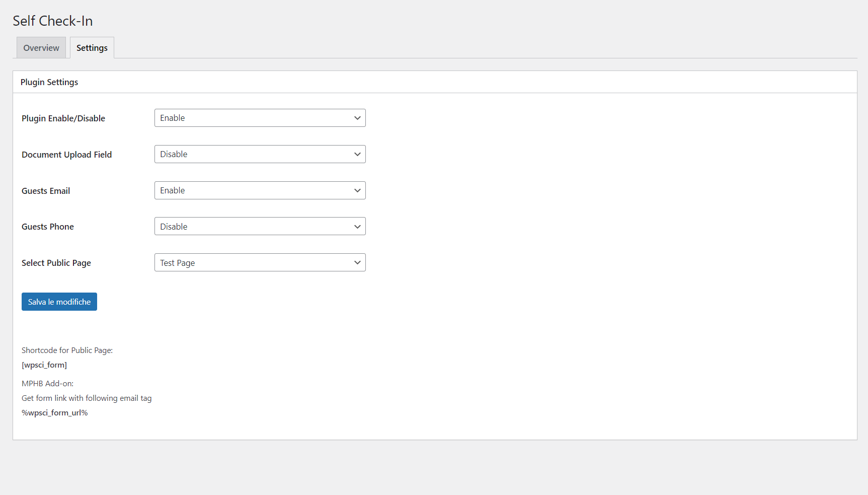
Task: Click the Plugin Settings panel header
Action: click(49, 82)
